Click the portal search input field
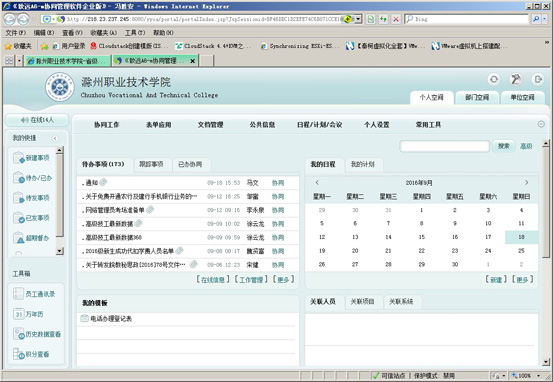Image resolution: width=553 pixels, height=382 pixels. pos(445,146)
